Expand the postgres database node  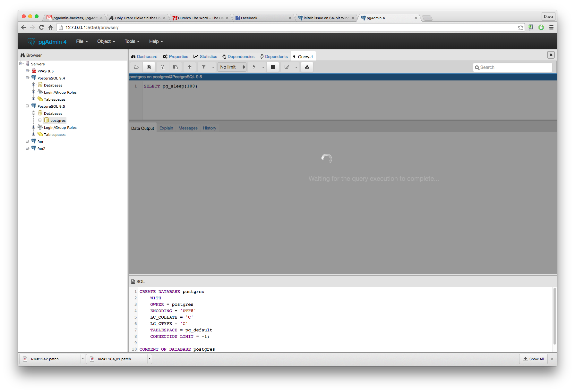pos(40,120)
